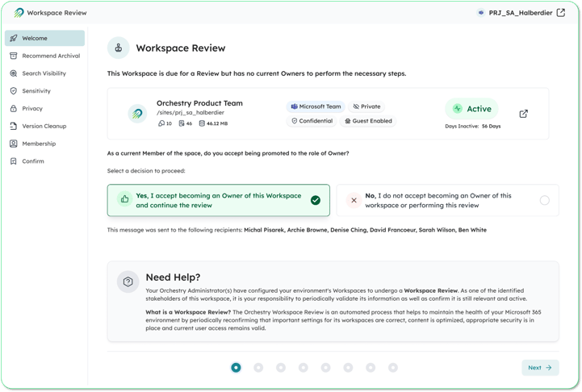Click the files count icon showing 46
The height and width of the screenshot is (392, 582).
click(x=182, y=123)
